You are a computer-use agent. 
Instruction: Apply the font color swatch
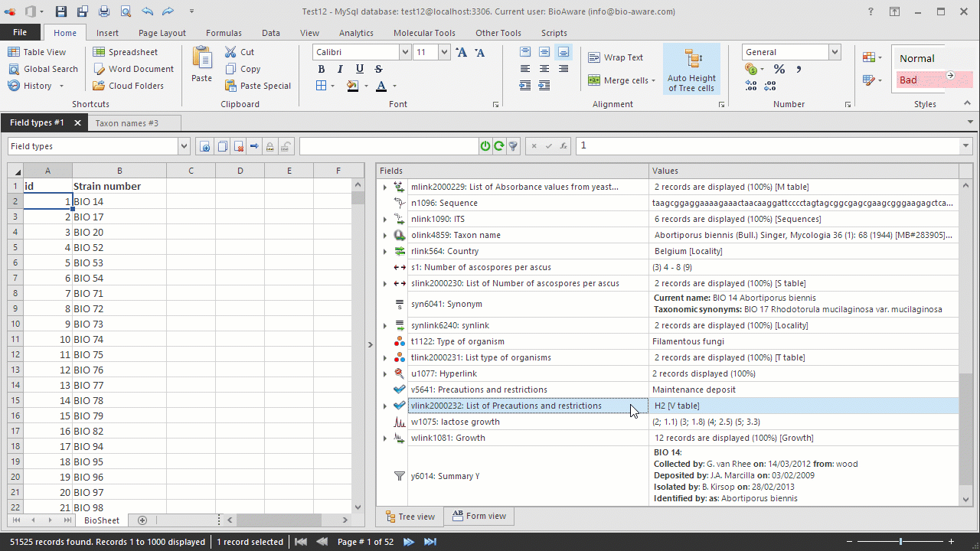pos(381,86)
